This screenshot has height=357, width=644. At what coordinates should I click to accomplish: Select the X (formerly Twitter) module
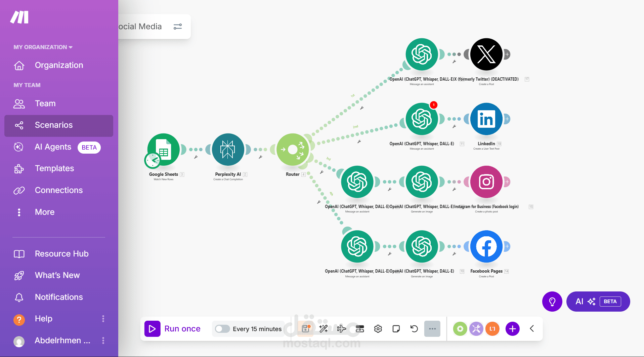tap(486, 54)
